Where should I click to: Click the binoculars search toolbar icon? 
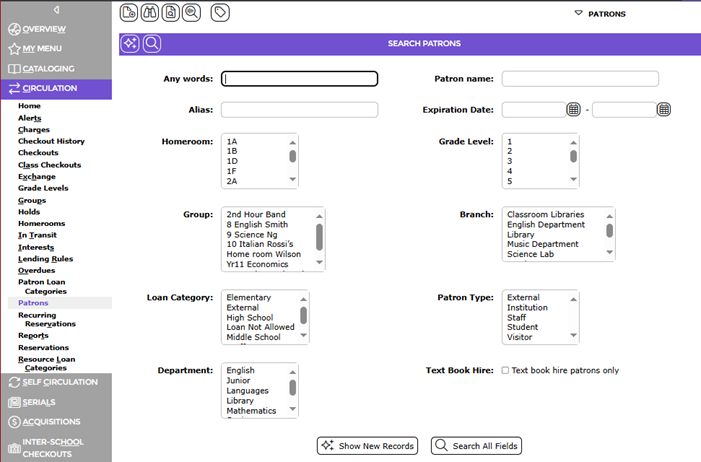(x=150, y=13)
